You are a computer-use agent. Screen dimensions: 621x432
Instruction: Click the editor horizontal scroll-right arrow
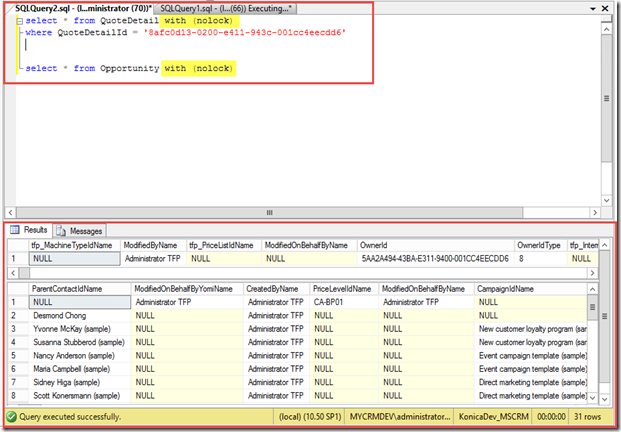point(595,213)
